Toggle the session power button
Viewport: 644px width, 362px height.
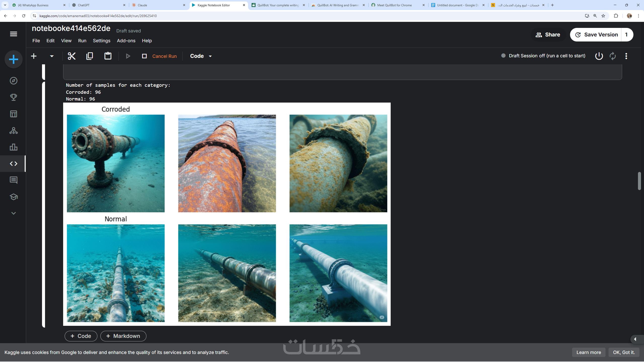599,56
